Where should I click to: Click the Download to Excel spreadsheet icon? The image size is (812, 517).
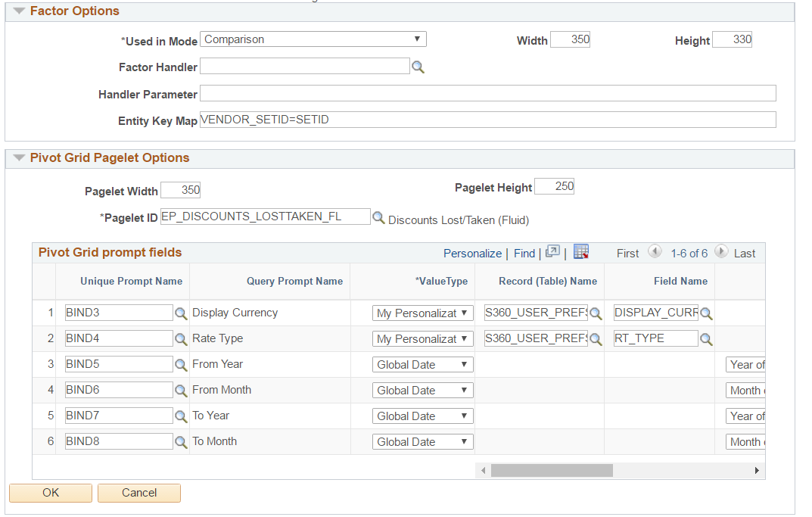click(580, 253)
